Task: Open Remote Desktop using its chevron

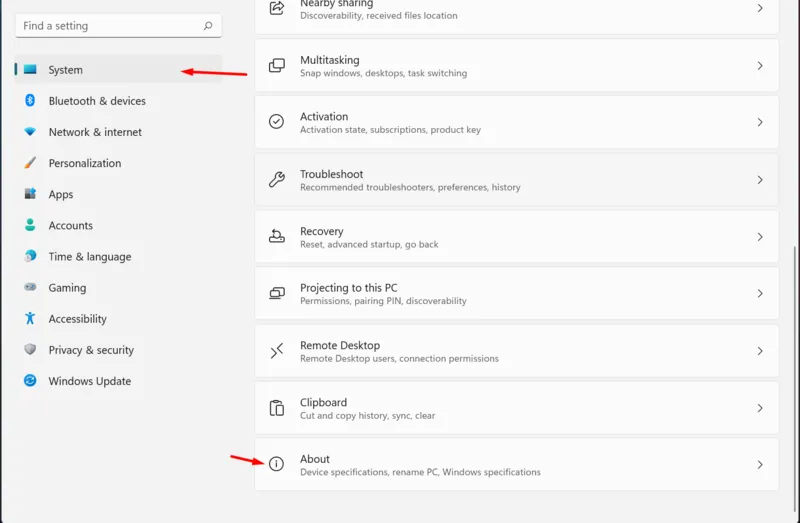Action: click(x=760, y=352)
